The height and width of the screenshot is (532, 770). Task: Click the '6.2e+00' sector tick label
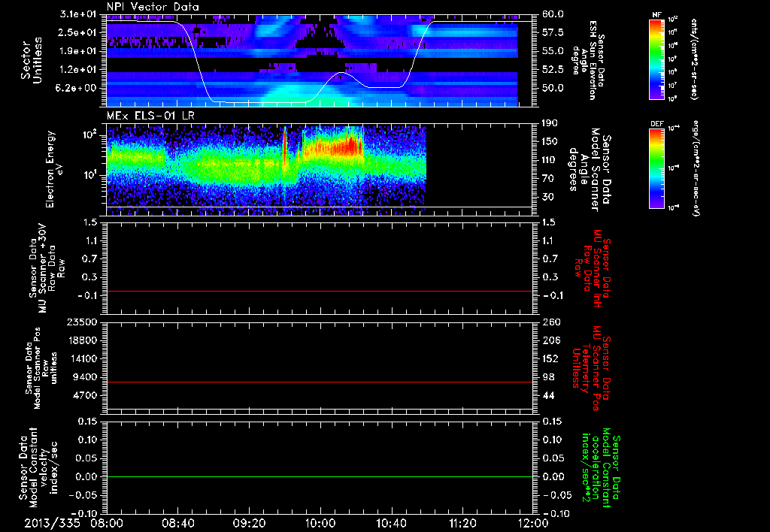click(77, 88)
